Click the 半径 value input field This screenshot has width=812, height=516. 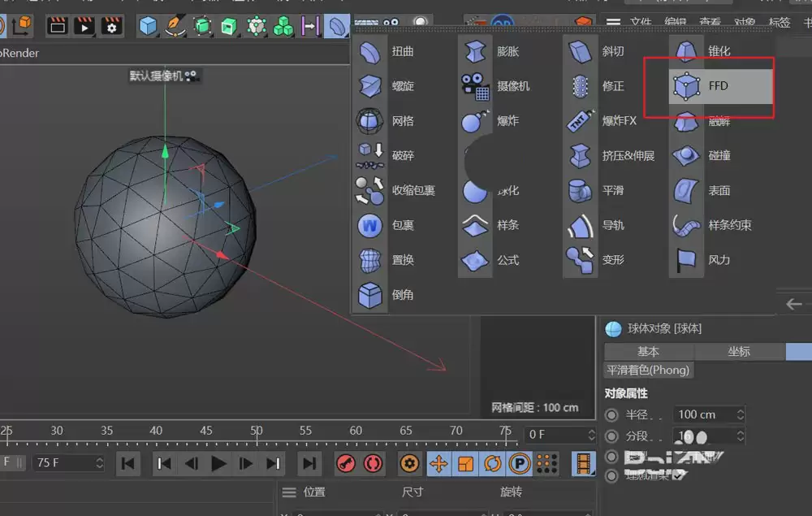tap(703, 414)
